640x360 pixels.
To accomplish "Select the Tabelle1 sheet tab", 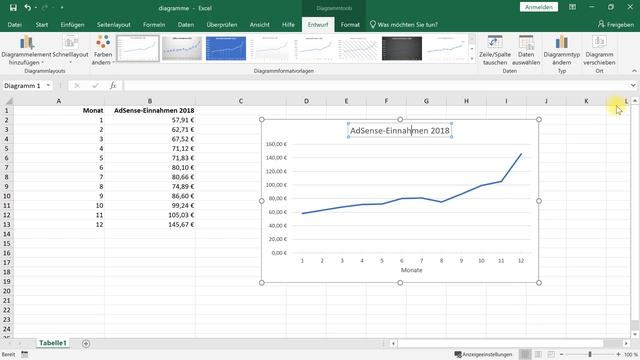I will click(x=53, y=343).
